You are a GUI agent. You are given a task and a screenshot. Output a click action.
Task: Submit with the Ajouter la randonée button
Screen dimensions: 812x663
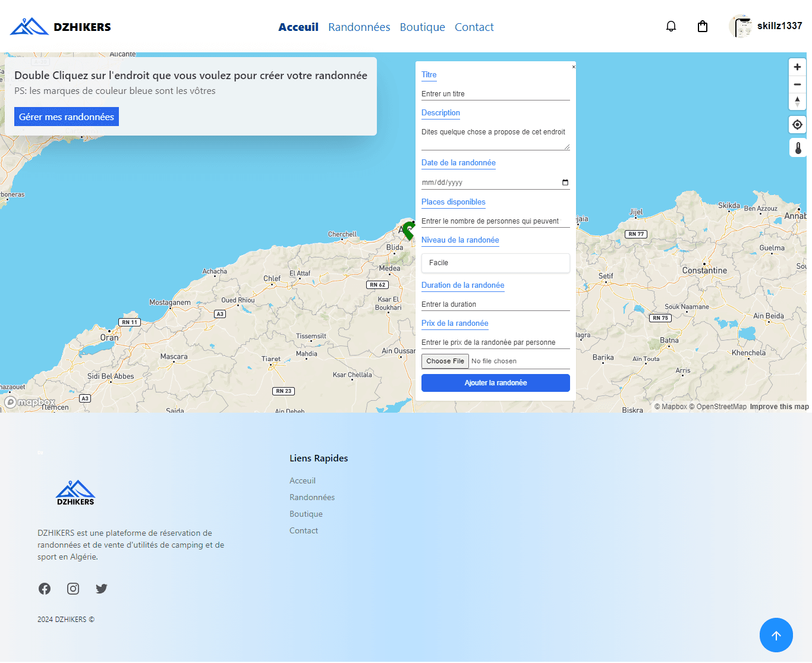point(495,382)
